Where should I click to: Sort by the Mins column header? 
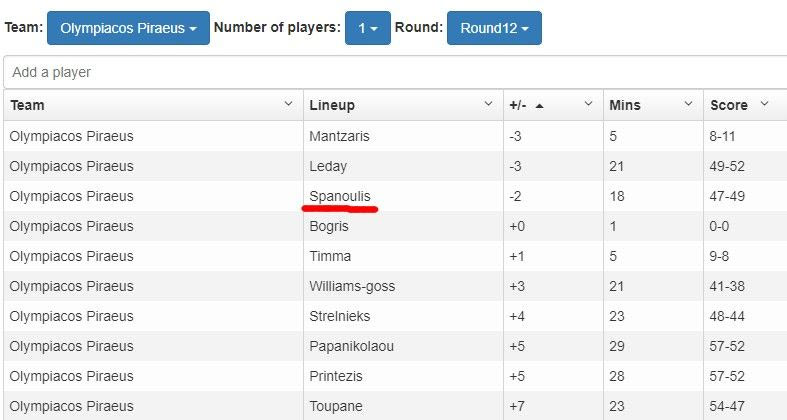[x=625, y=105]
